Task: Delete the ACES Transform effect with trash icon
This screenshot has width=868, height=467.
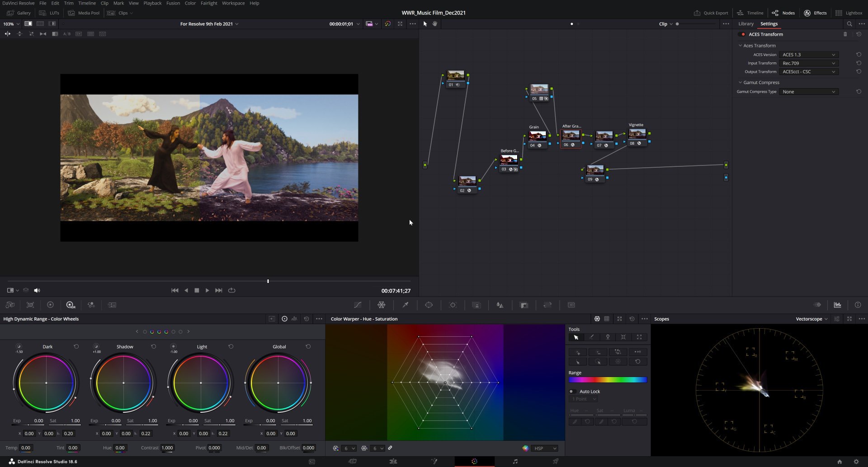Action: coord(845,34)
